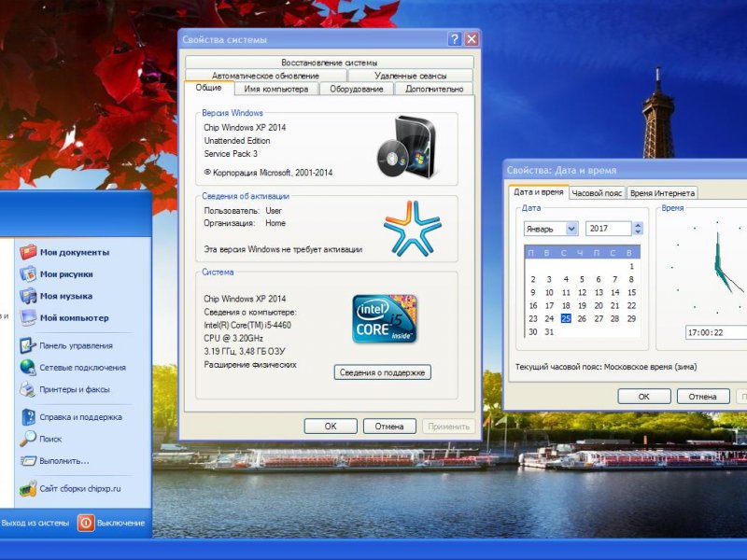Click the "3.19 ГГц, 3,48 ГБ ОЗУ" line
This screenshot has height=560, width=747.
point(245,352)
